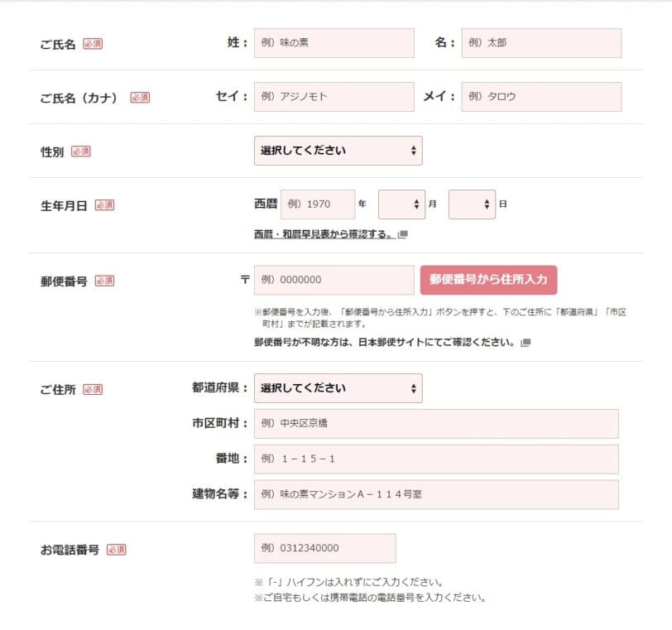Click the 必須 badge beside ご氏名
The height and width of the screenshot is (630, 672).
tap(91, 43)
